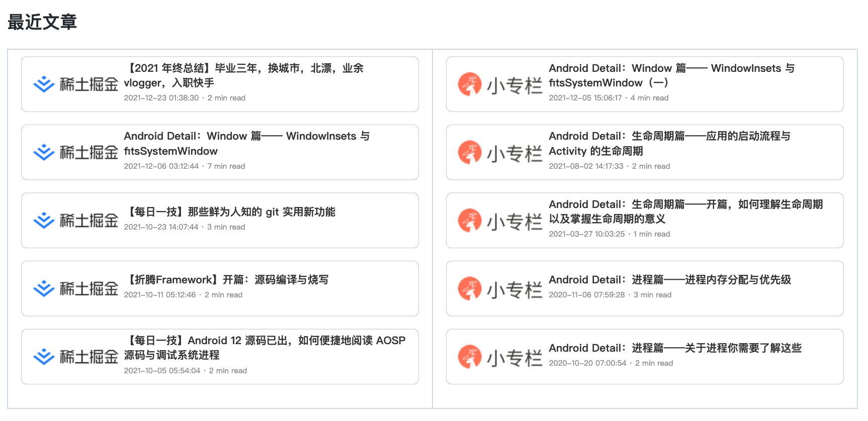Click the timestamp 2020-11-06 07:59:28
Viewport: 868px width, 421px height.
(x=587, y=295)
